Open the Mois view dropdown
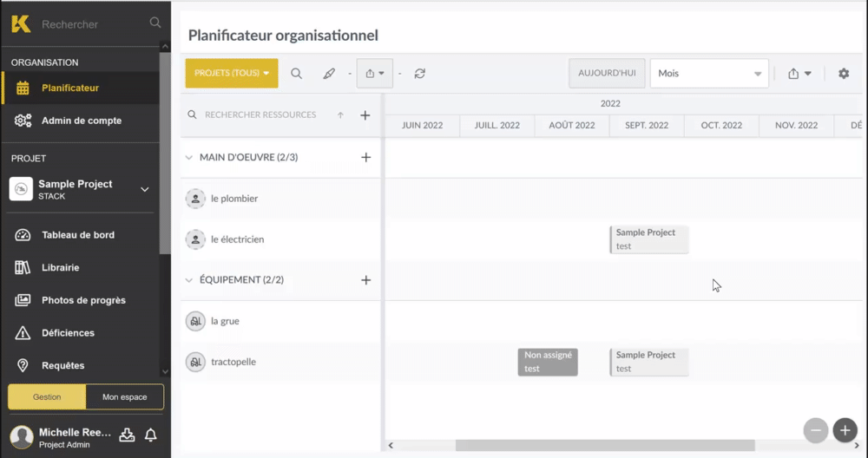 click(x=709, y=73)
